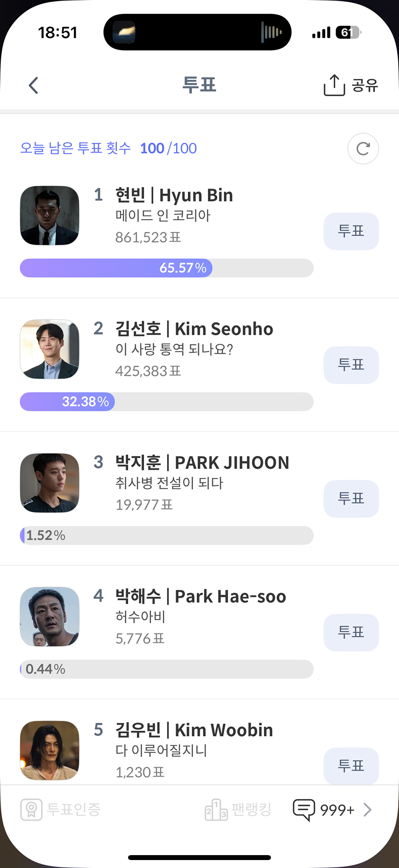This screenshot has width=399, height=868.
Task: Refresh the vote list
Action: pos(363,149)
